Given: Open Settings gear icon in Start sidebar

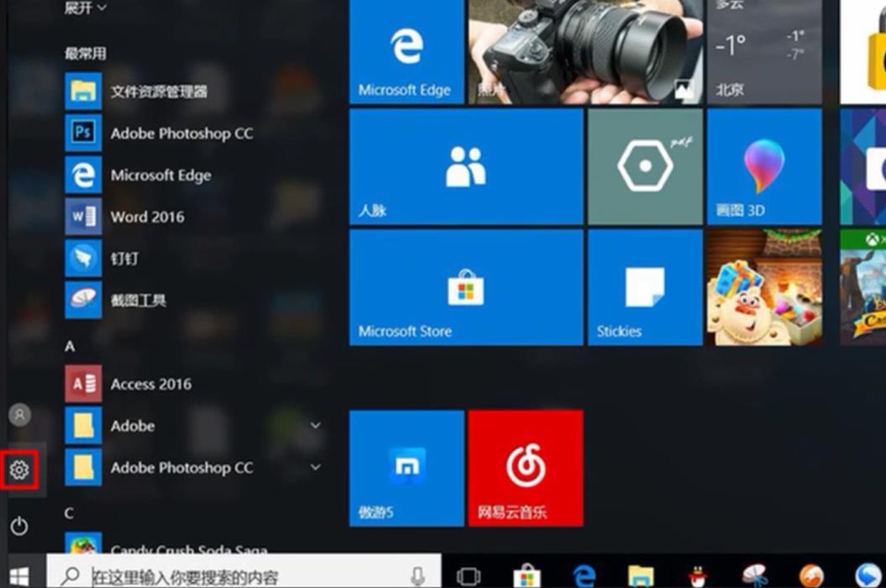Looking at the screenshot, I should click(x=19, y=470).
